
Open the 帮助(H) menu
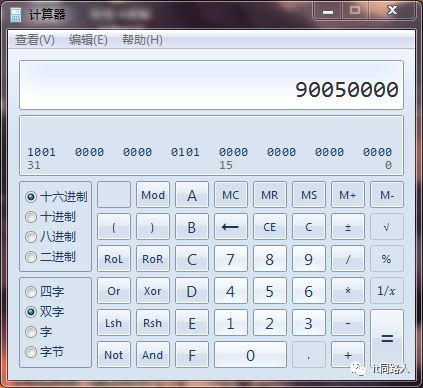coord(142,40)
